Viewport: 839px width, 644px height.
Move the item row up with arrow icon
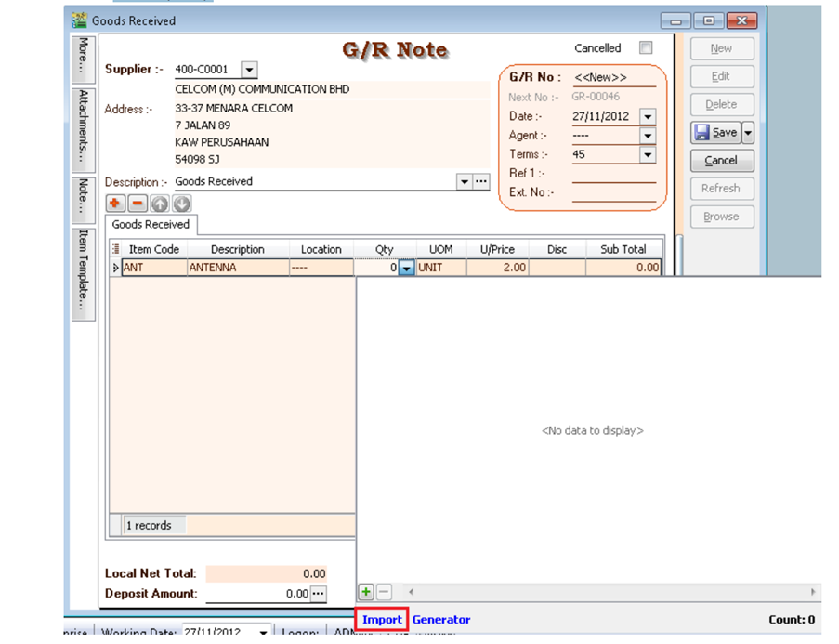point(161,204)
